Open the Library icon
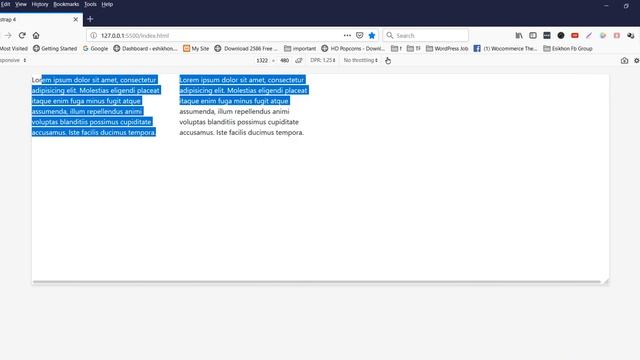Viewport: 640px width, 360px height. pyautogui.click(x=519, y=36)
